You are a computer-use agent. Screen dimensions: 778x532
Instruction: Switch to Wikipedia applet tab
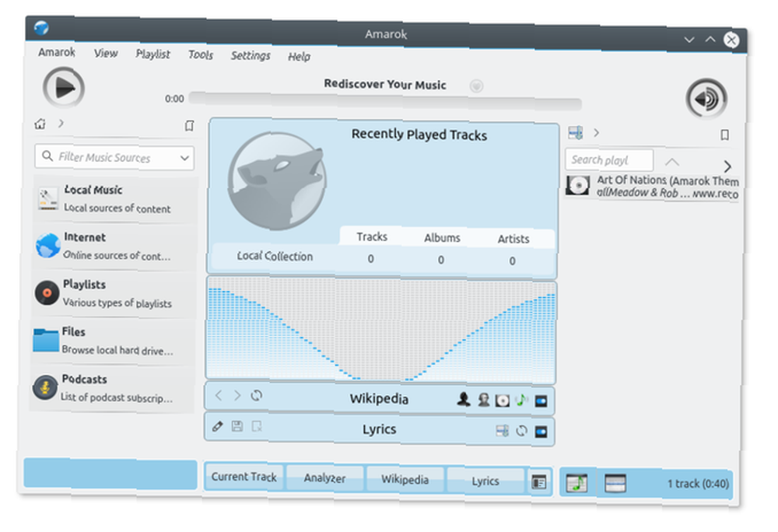click(x=405, y=479)
